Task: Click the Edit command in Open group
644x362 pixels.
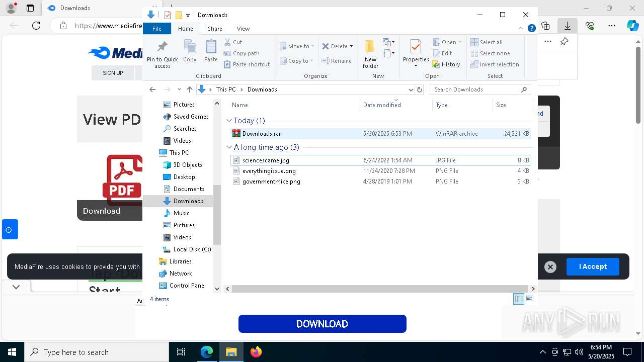Action: coord(442,53)
